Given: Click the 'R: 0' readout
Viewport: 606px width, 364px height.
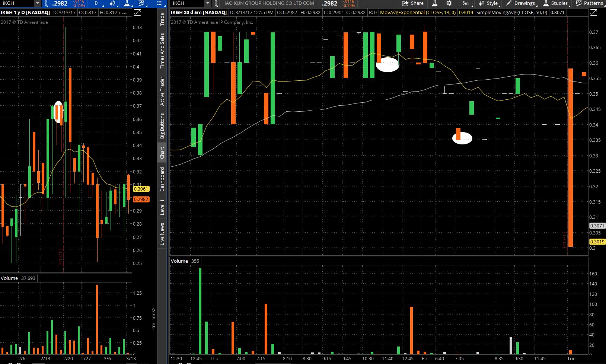Looking at the screenshot, I should [373, 12].
